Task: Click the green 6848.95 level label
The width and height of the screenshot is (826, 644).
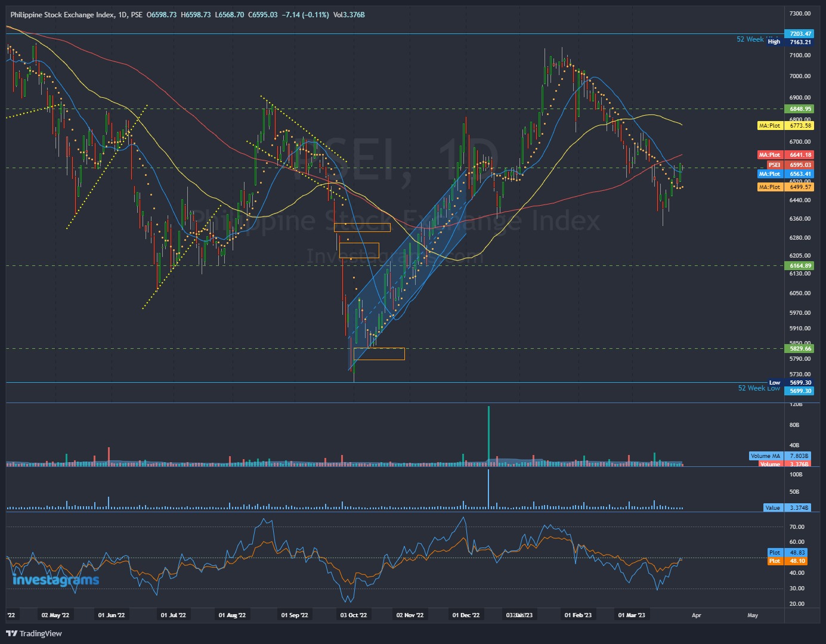Action: pos(800,109)
